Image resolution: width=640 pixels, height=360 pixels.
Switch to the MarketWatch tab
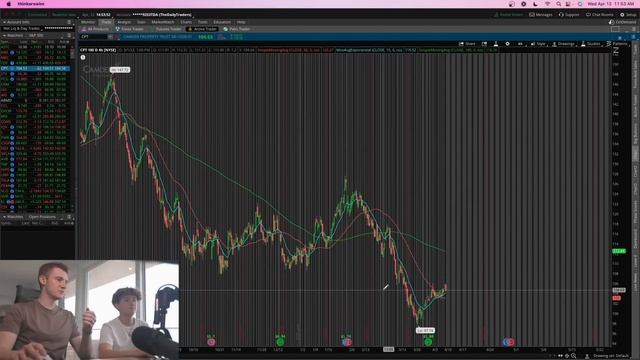click(162, 22)
